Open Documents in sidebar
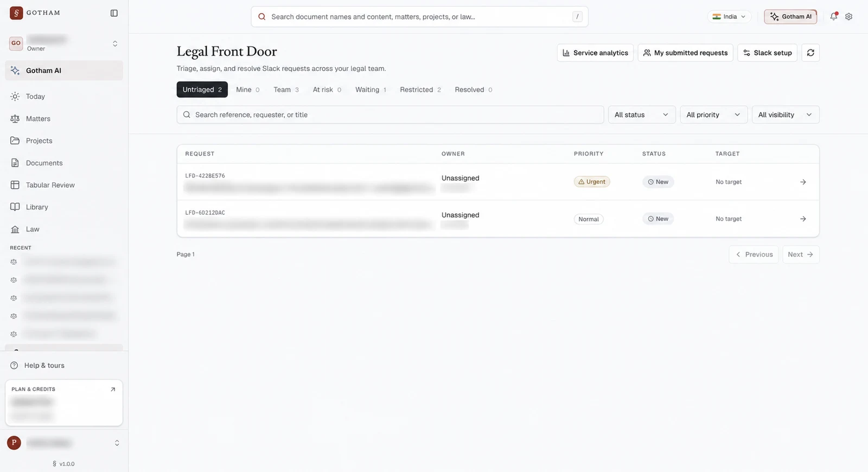This screenshot has width=868, height=472. (64, 163)
